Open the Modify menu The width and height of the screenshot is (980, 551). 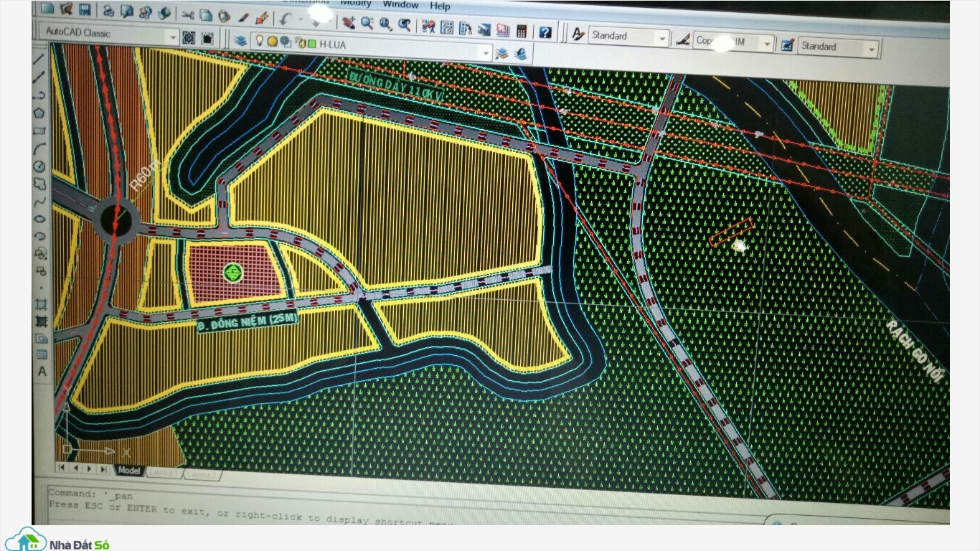tap(355, 3)
